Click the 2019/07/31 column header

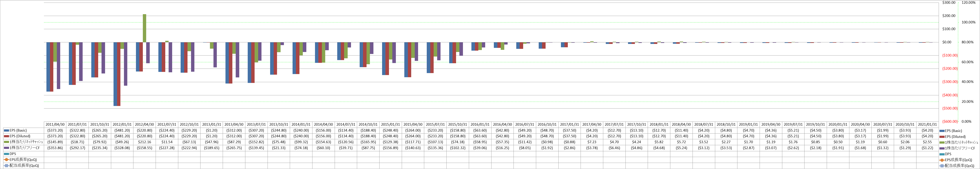(x=793, y=124)
